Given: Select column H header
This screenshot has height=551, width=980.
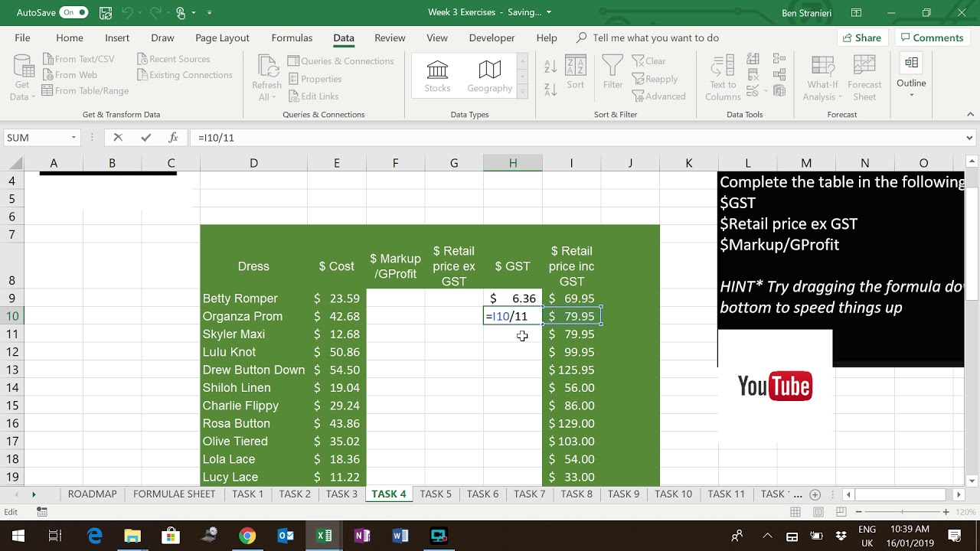Looking at the screenshot, I should click(x=513, y=163).
